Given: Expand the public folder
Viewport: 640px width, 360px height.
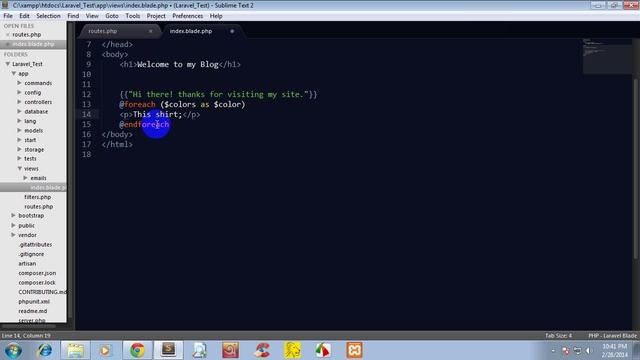Looking at the screenshot, I should (13, 225).
